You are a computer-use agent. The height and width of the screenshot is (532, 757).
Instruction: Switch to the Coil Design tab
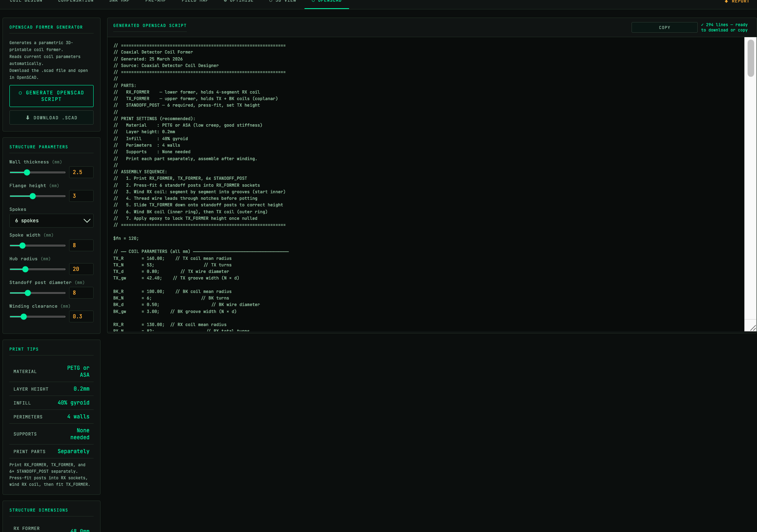[26, 2]
